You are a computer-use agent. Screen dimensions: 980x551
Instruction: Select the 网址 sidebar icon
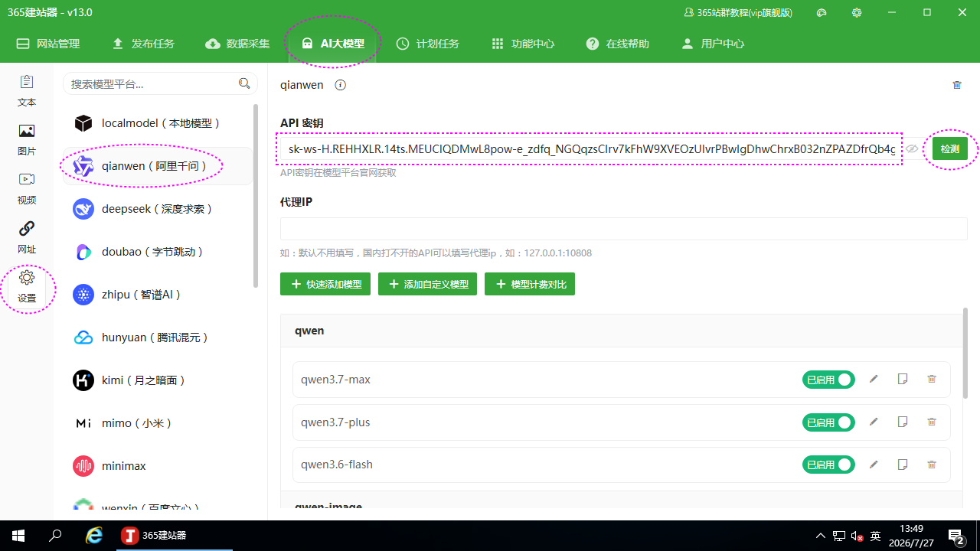pyautogui.click(x=27, y=238)
